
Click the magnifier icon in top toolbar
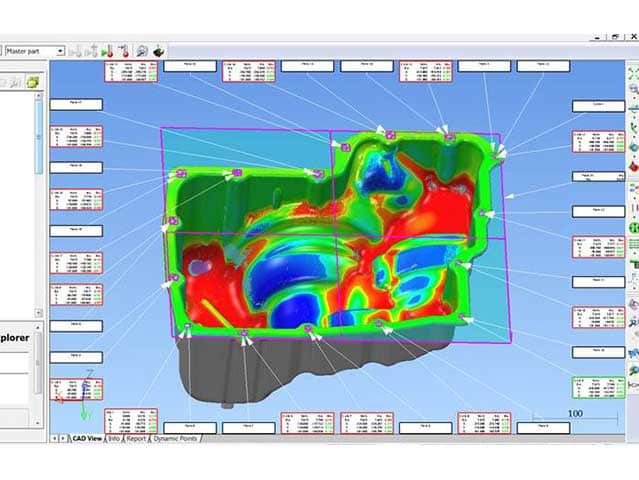coord(142,50)
